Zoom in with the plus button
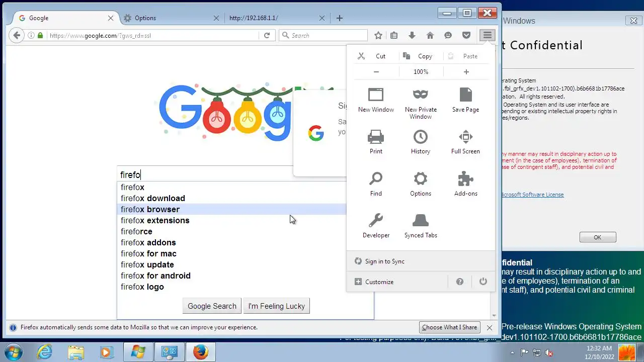Image resolution: width=644 pixels, height=362 pixels. pos(466,72)
